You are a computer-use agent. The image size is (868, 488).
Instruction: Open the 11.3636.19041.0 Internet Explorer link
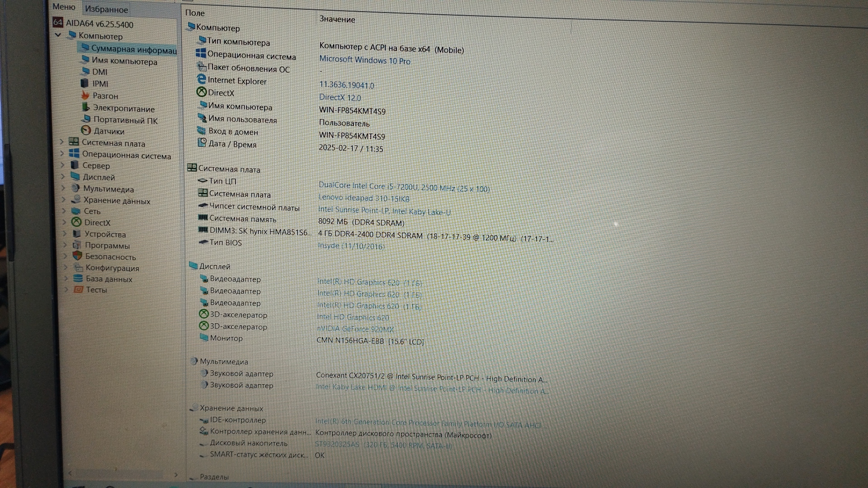coord(347,85)
